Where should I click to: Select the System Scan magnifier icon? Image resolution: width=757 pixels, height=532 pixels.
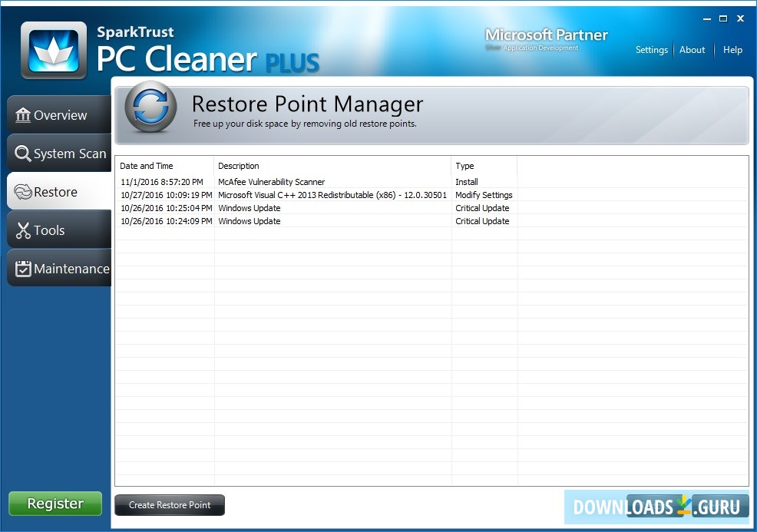[x=24, y=153]
